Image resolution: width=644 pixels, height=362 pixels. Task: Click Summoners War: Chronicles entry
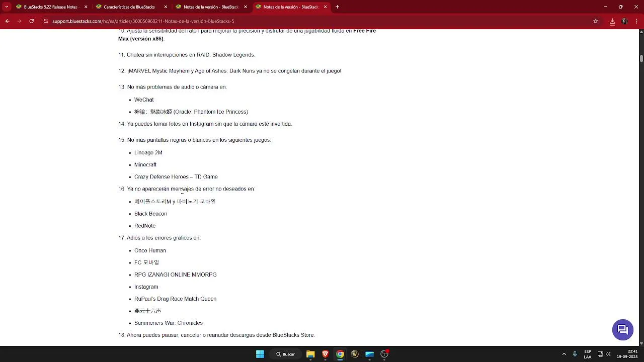click(169, 323)
